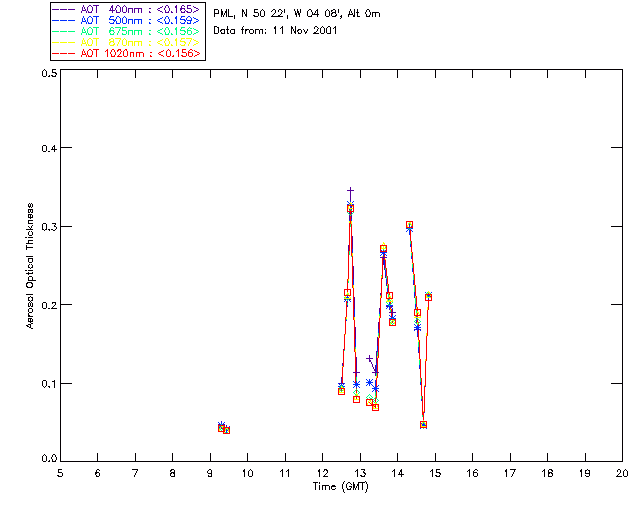Viewport: 640px width, 512px height.
Task: Click the red square marker at 12.5 hours
Action: [x=342, y=391]
